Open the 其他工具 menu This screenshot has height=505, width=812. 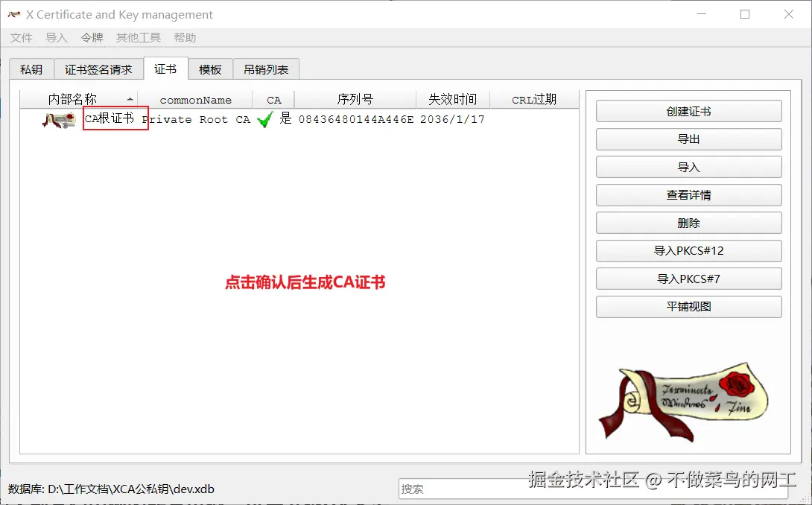[x=138, y=37]
